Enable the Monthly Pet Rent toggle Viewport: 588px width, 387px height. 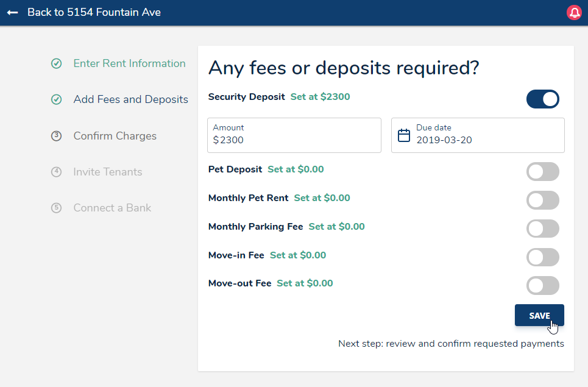click(542, 200)
